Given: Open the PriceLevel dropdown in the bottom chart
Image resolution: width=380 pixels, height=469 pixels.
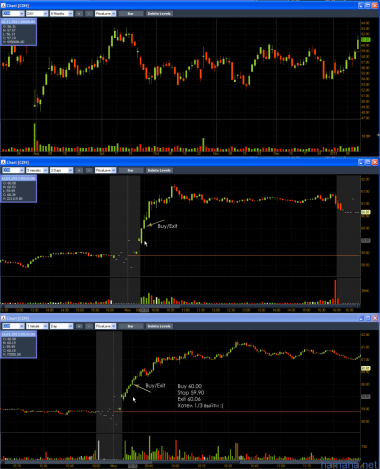Looking at the screenshot, I should click(105, 326).
